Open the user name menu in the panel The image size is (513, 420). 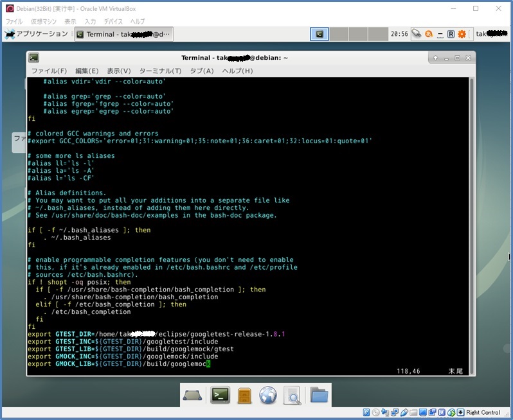491,34
